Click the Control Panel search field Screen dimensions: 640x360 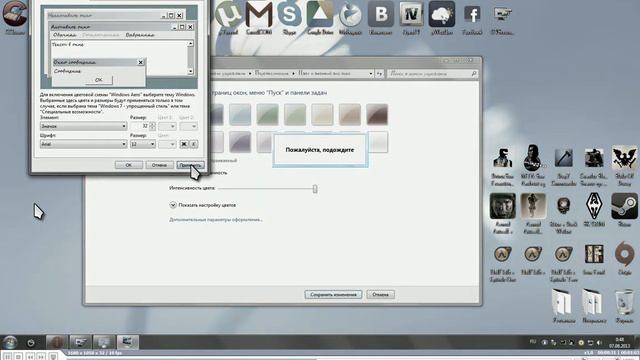[432, 73]
